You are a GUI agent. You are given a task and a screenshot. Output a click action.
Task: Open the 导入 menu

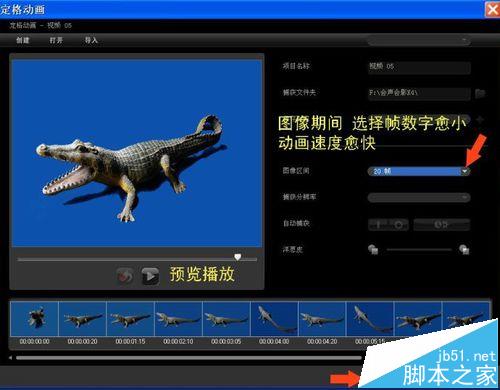[x=91, y=40]
